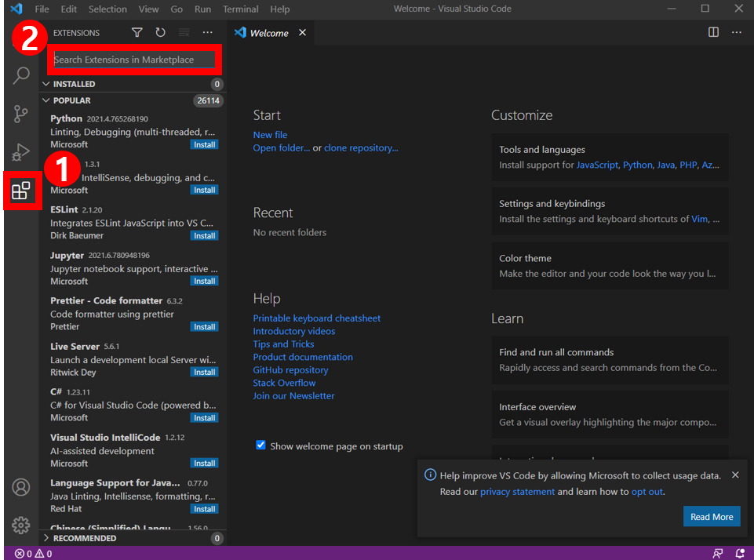Open the feedback icon in status bar
754x560 pixels.
718,554
